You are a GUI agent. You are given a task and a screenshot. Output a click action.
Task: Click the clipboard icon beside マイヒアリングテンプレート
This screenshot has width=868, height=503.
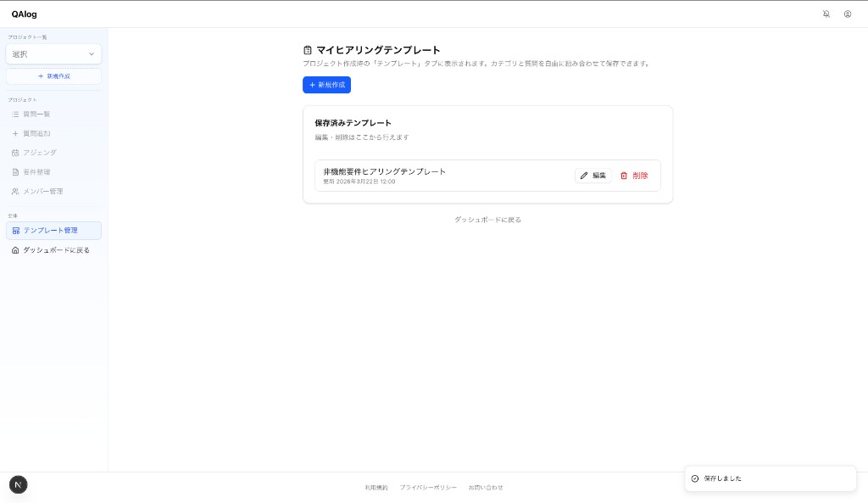[x=306, y=50]
